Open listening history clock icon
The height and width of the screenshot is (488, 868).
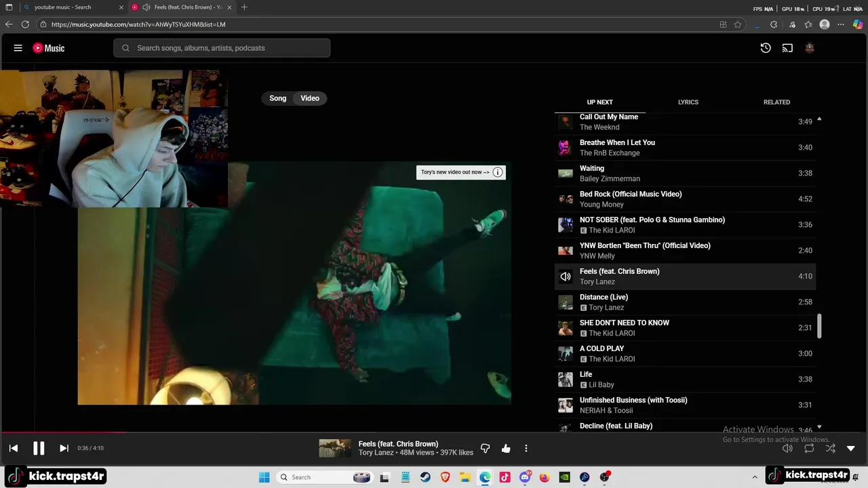766,48
